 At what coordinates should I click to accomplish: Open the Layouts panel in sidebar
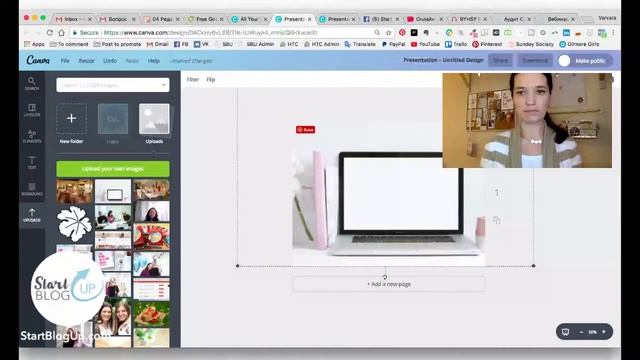[32, 110]
